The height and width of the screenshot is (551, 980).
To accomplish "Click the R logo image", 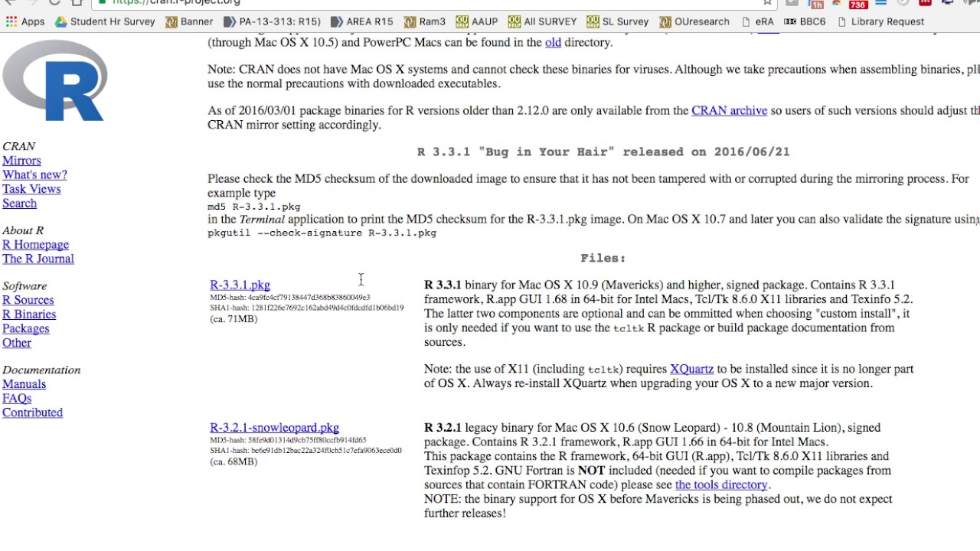I will coord(54,81).
